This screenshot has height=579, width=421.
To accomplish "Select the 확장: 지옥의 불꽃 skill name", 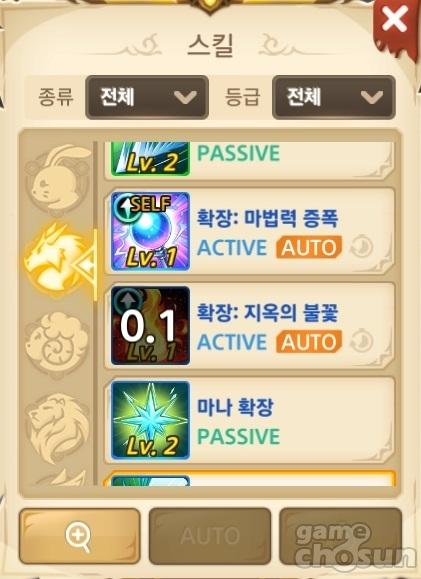I will [267, 313].
